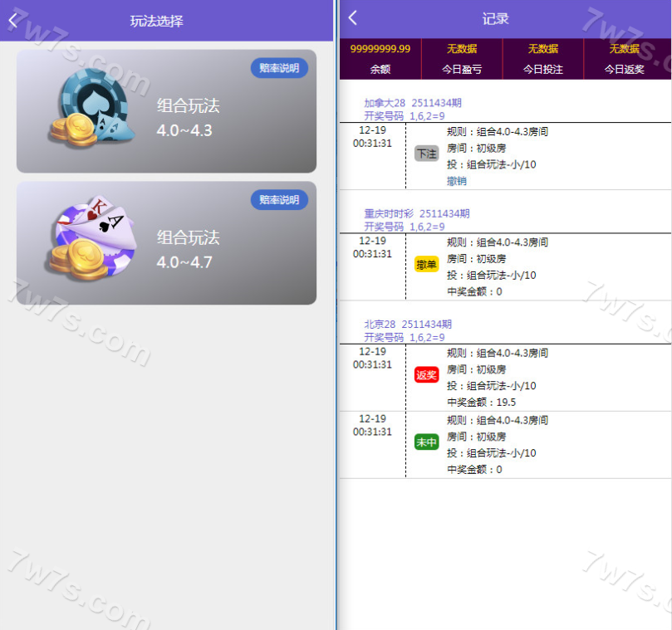This screenshot has height=630, width=672.
Task: Click back arrow on 记录 header
Action: click(353, 18)
